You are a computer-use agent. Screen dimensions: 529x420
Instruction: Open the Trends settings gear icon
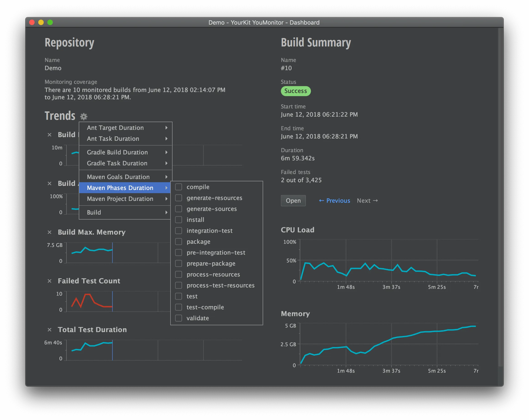84,116
